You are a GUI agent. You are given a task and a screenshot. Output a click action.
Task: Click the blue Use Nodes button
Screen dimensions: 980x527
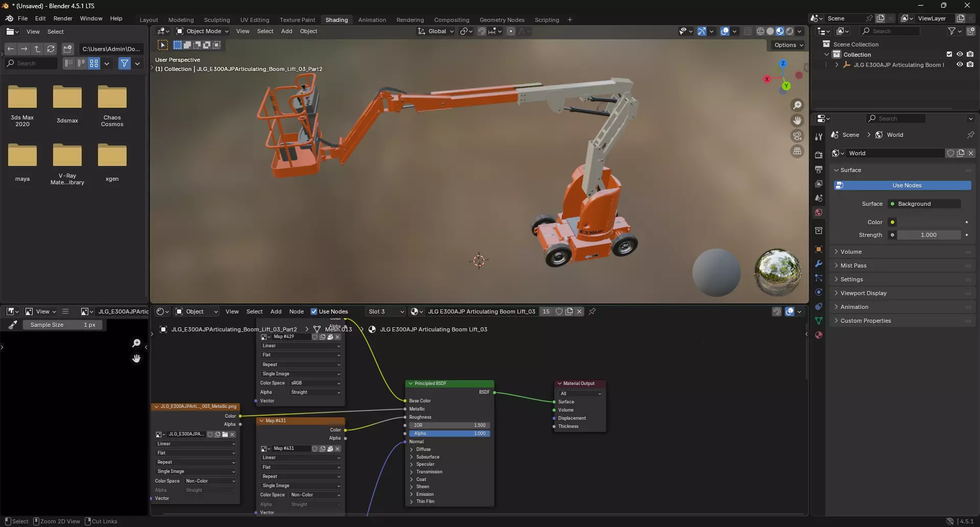902,185
